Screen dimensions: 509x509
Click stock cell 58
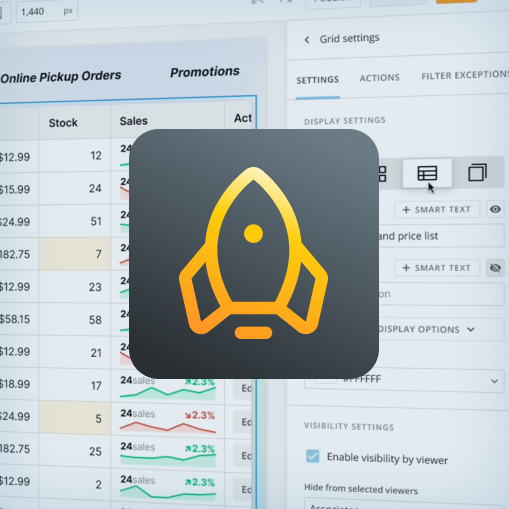[x=75, y=320]
